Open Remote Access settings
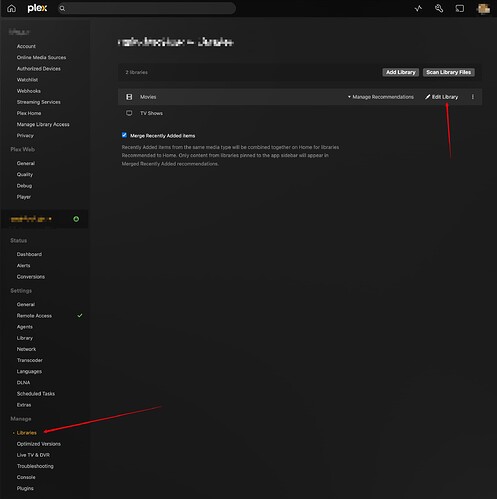Image resolution: width=497 pixels, height=499 pixels. click(x=34, y=316)
